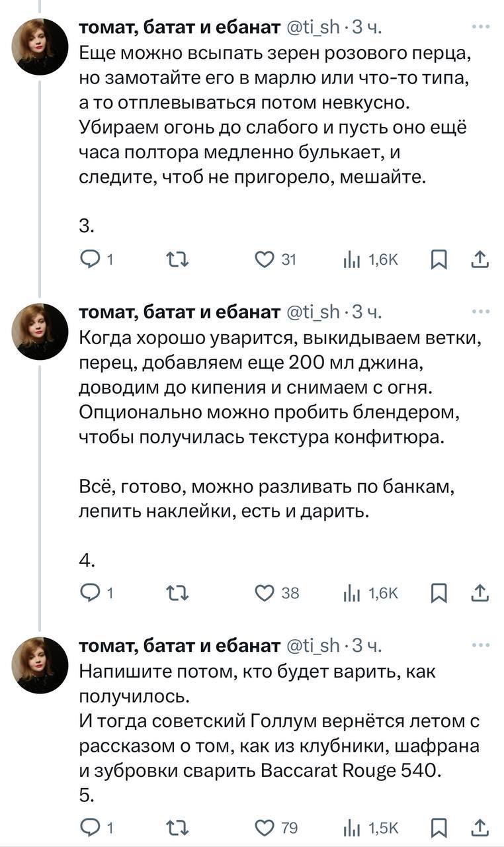504x847 pixels.
Task: Open @ti_sh handle on the last tweet
Action: pyautogui.click(x=315, y=645)
